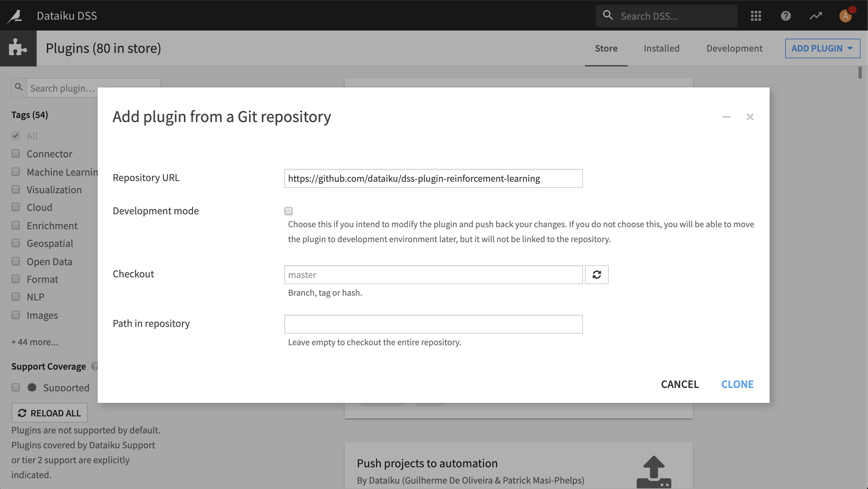Open the help question mark menu
The height and width of the screenshot is (489, 868).
point(786,16)
